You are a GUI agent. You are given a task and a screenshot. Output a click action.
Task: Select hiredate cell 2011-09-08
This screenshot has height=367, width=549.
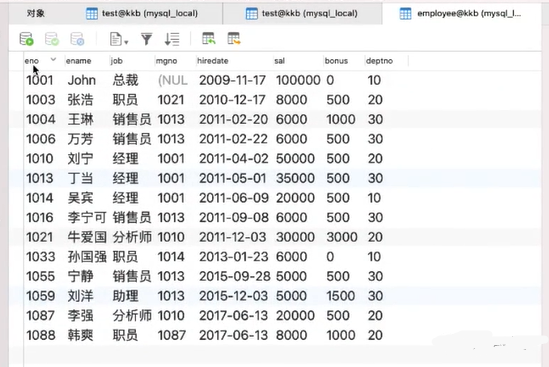[x=234, y=217]
